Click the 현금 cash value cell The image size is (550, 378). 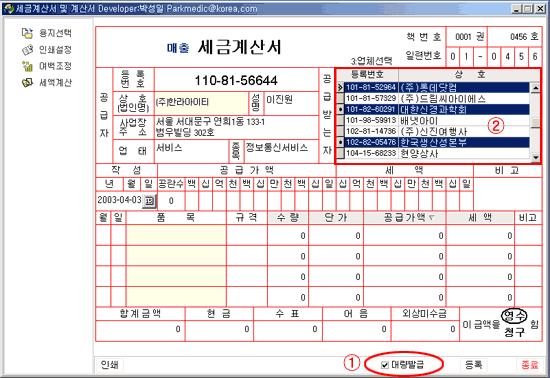[x=219, y=330]
